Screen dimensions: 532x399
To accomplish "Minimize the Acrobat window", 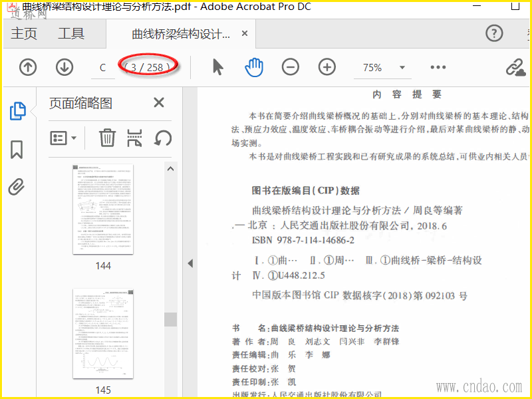I will click(x=477, y=6).
